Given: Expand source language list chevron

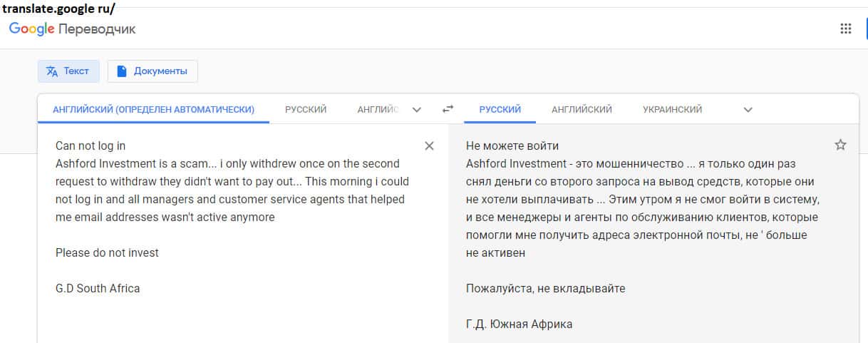Looking at the screenshot, I should coord(417,110).
